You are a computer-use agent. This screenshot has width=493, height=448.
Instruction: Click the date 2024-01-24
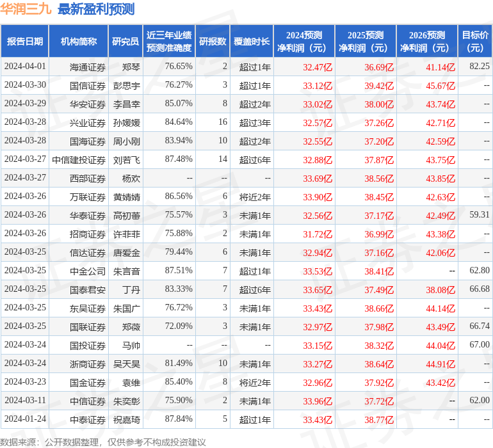(x=25, y=419)
